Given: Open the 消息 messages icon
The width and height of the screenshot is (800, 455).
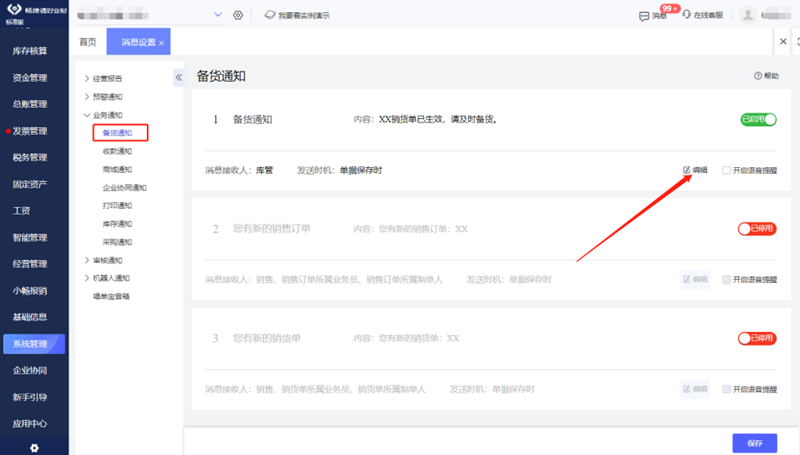Looking at the screenshot, I should [644, 16].
